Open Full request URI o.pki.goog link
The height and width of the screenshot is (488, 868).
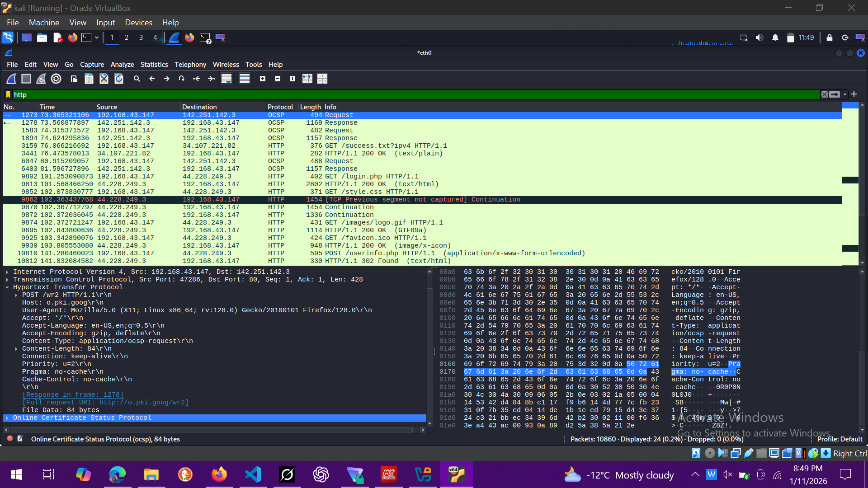[x=105, y=403]
